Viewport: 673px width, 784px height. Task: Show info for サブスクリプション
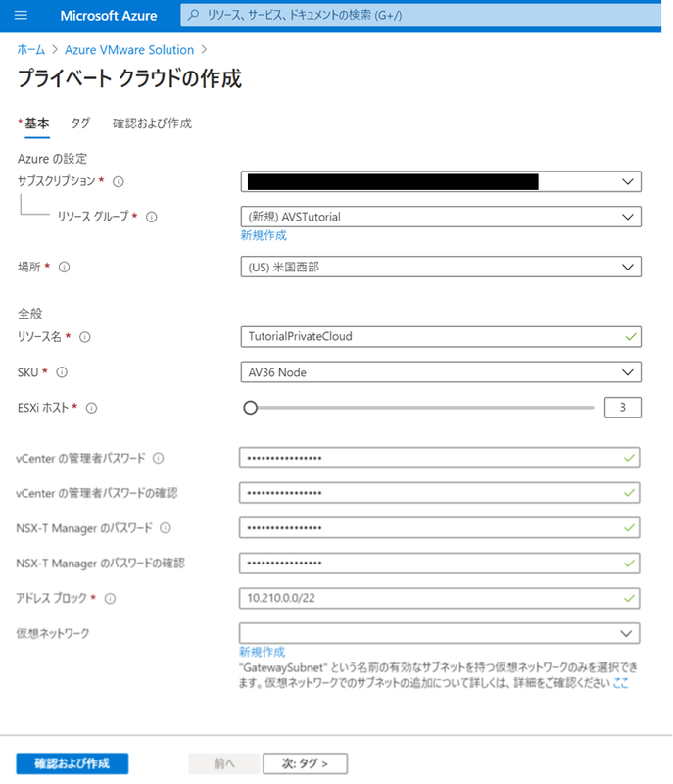point(119,181)
